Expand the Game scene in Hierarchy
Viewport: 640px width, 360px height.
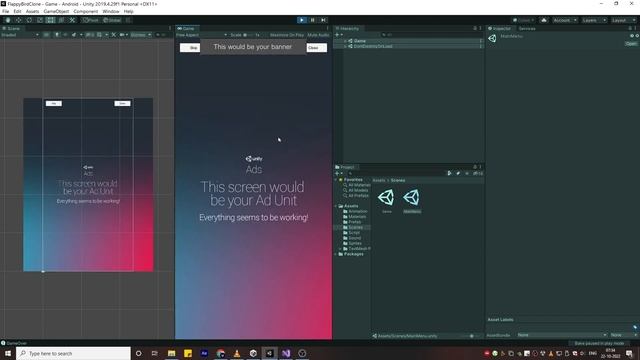(x=345, y=41)
